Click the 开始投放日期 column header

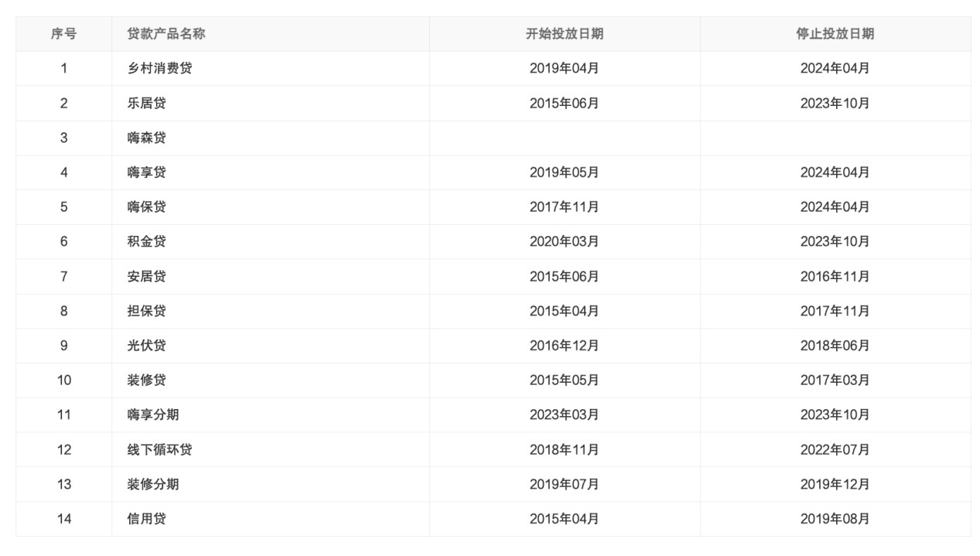tap(565, 34)
